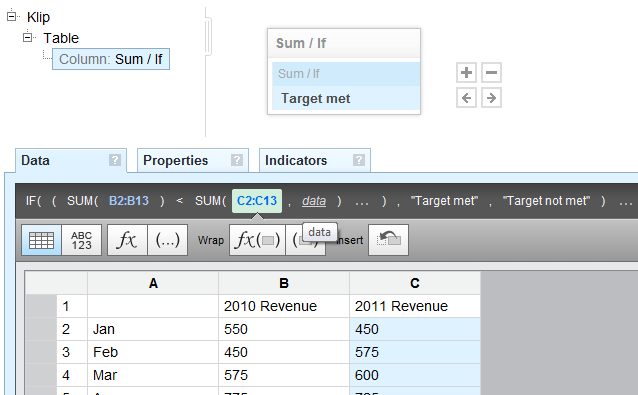This screenshot has width=638, height=395.
Task: Open help for the Indicators tab
Action: (358, 160)
